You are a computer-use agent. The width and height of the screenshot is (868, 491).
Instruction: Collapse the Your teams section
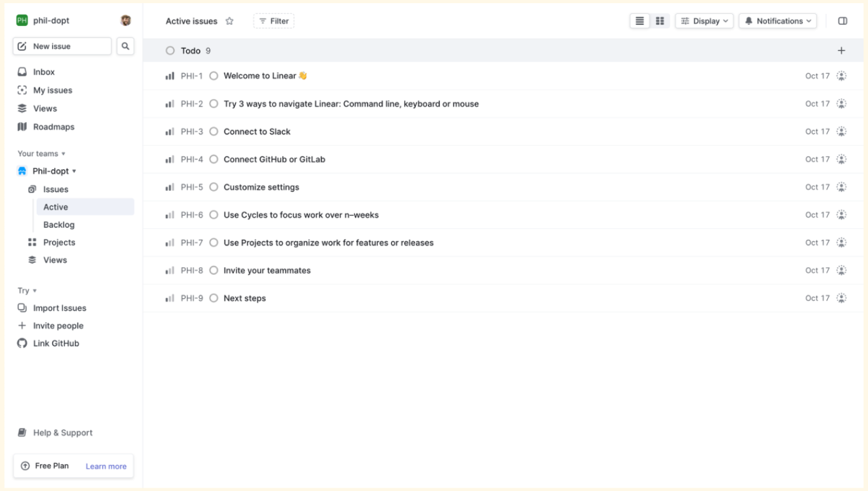pyautogui.click(x=41, y=154)
